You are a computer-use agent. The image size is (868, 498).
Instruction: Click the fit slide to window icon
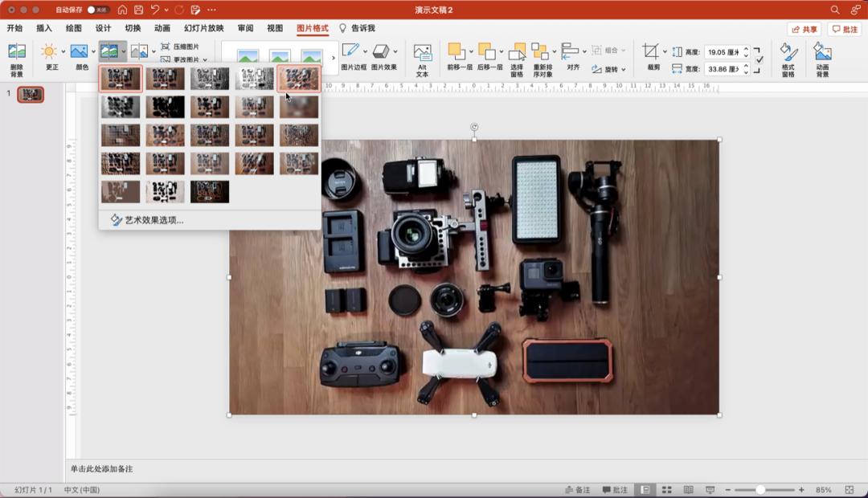(x=850, y=490)
